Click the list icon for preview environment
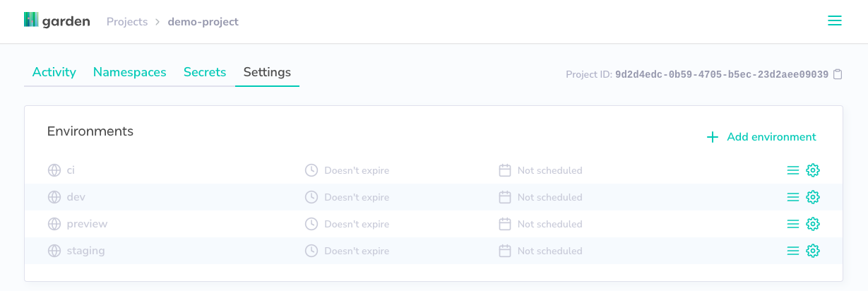The height and width of the screenshot is (291, 868). (x=793, y=224)
